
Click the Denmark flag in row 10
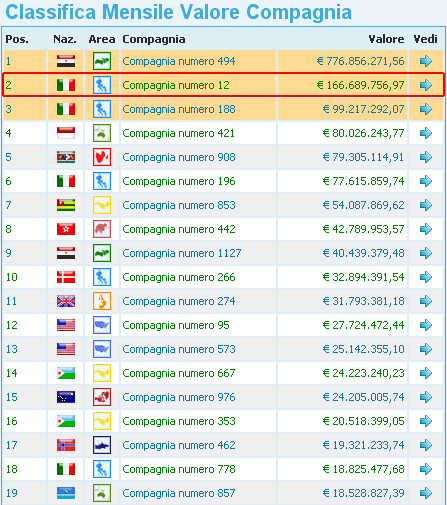66,277
